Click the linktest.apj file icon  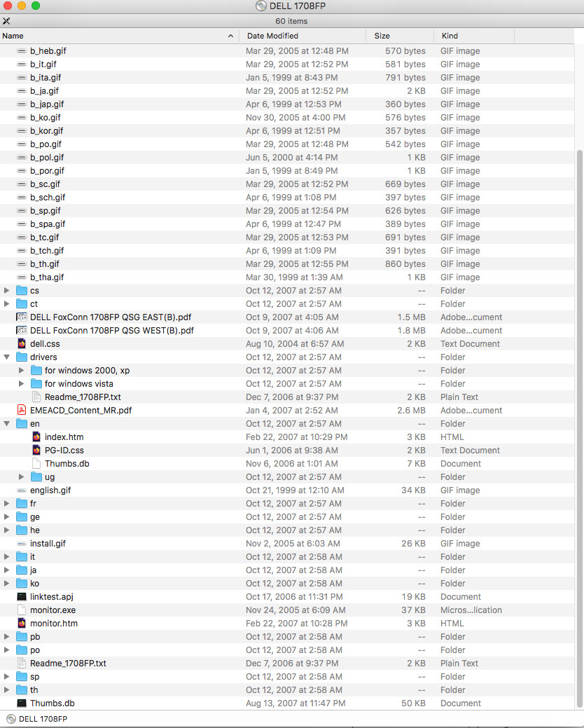(x=21, y=596)
